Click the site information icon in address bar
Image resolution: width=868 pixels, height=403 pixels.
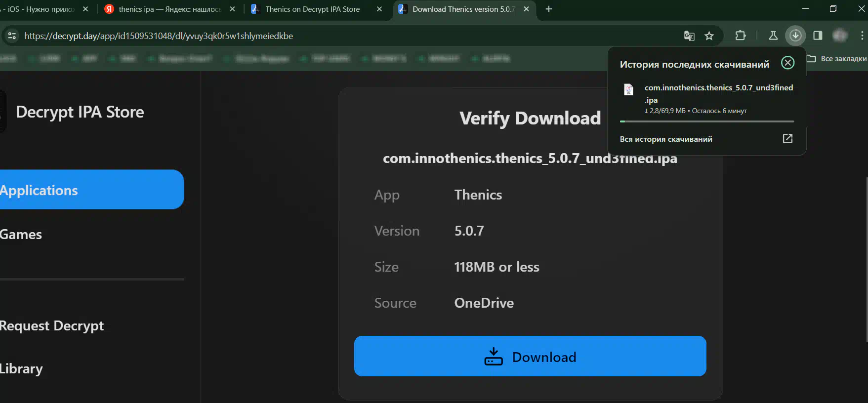(12, 36)
